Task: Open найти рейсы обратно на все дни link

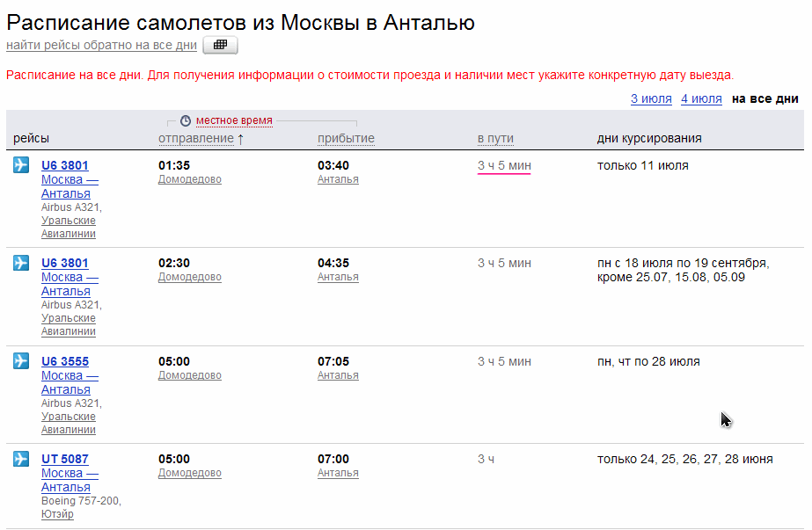Action: point(101,45)
